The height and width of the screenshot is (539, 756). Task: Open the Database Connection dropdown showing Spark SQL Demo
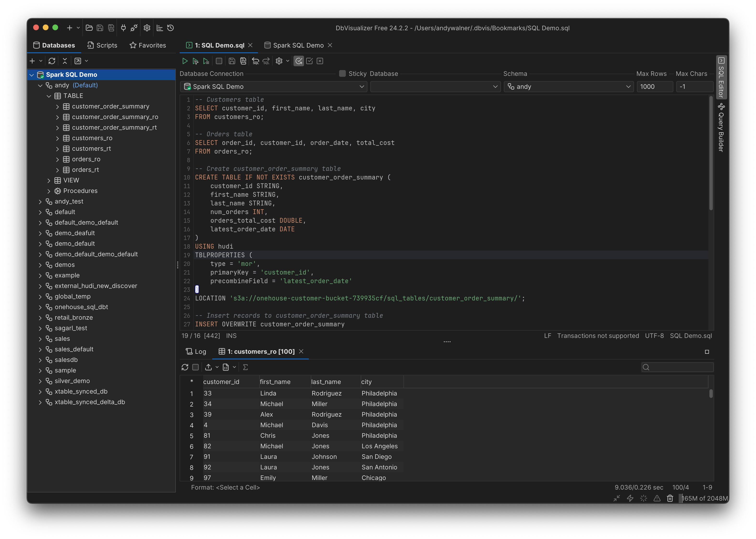click(274, 87)
